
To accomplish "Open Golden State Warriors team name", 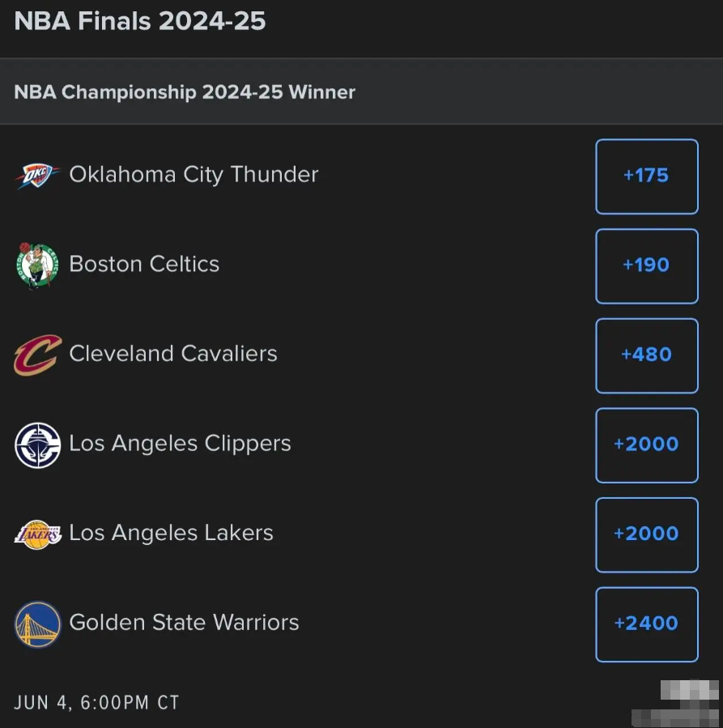I will click(x=185, y=622).
